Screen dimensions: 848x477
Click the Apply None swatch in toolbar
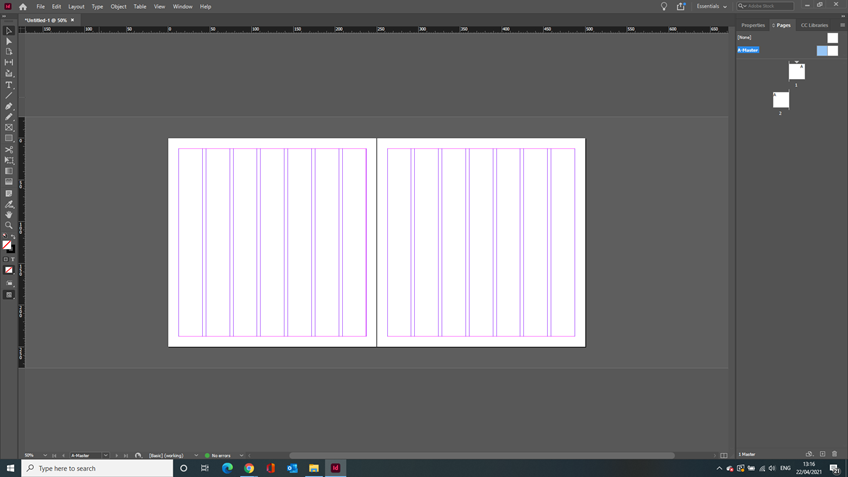(x=9, y=270)
